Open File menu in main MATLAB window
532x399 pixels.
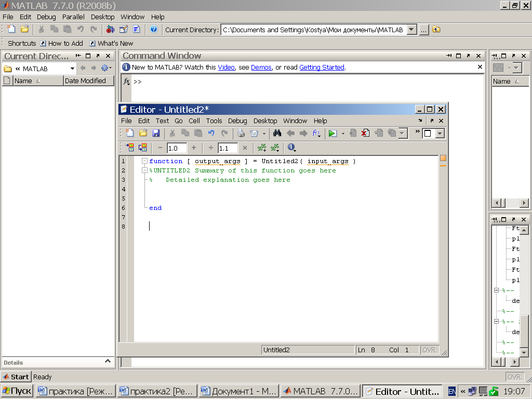click(8, 17)
